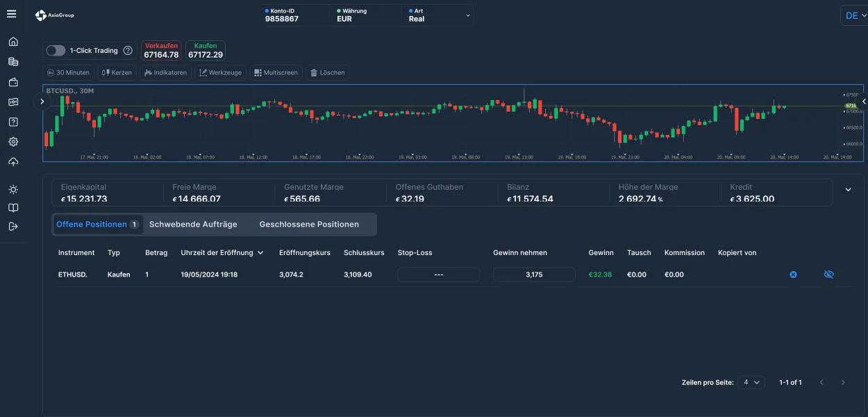The image size is (868, 417).
Task: Open the Werkzeuge drawing tools
Action: pos(219,72)
